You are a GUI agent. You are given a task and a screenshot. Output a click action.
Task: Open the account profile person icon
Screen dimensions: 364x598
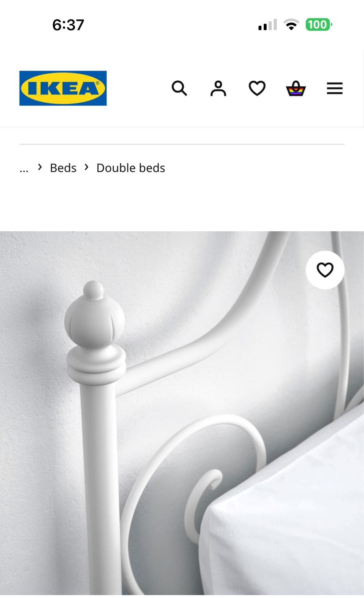(218, 88)
